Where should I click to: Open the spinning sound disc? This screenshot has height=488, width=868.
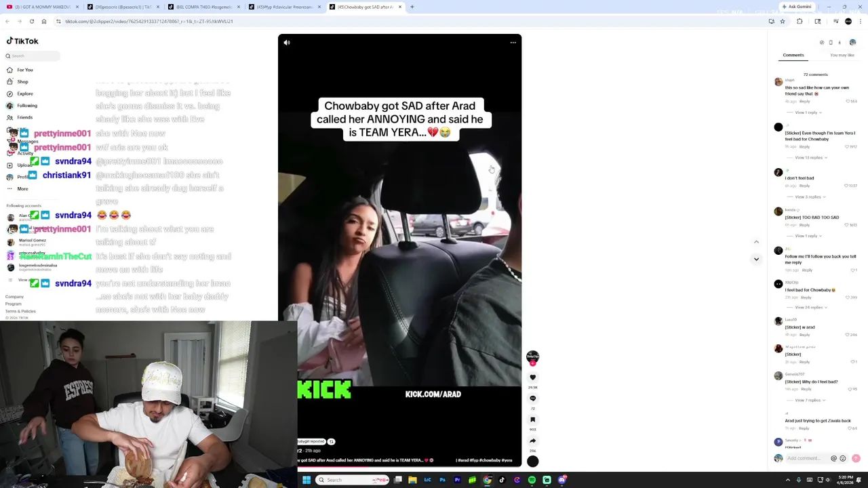(532, 462)
